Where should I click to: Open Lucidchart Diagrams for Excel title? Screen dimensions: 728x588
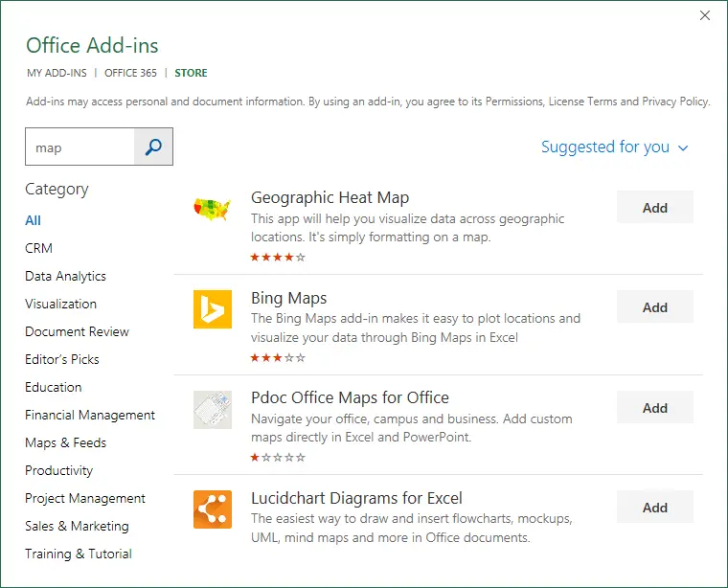click(x=356, y=498)
